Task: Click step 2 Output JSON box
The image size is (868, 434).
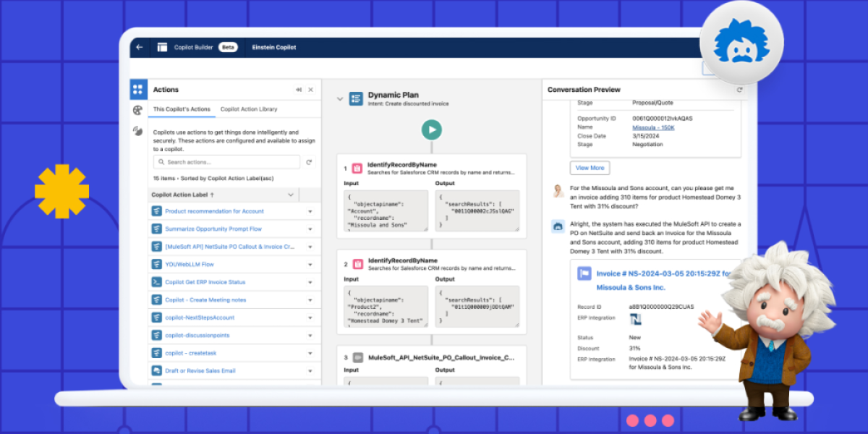Action: [x=477, y=307]
